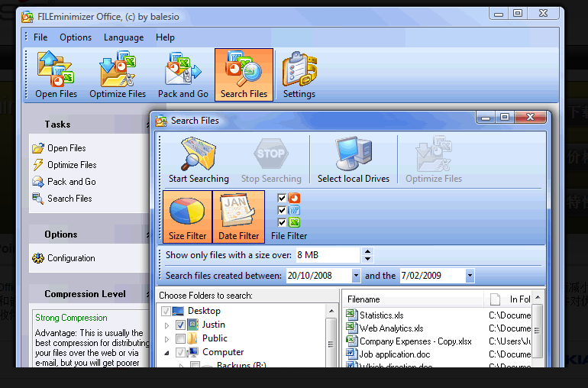Uncheck the PowerPoint file filter checkbox

[282, 198]
